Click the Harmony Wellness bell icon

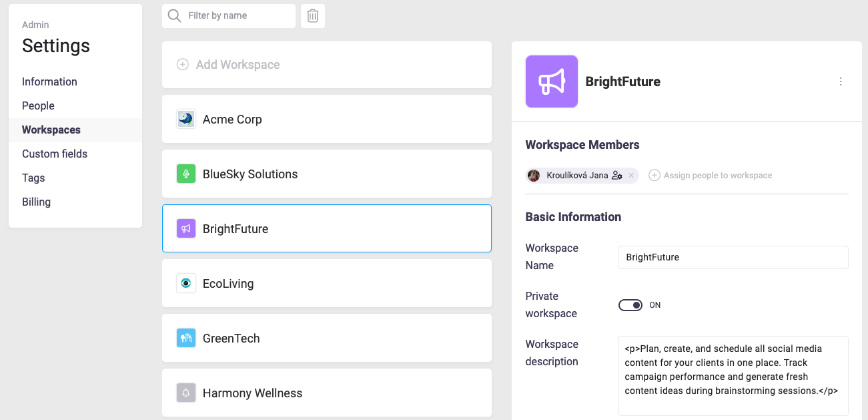click(x=185, y=393)
